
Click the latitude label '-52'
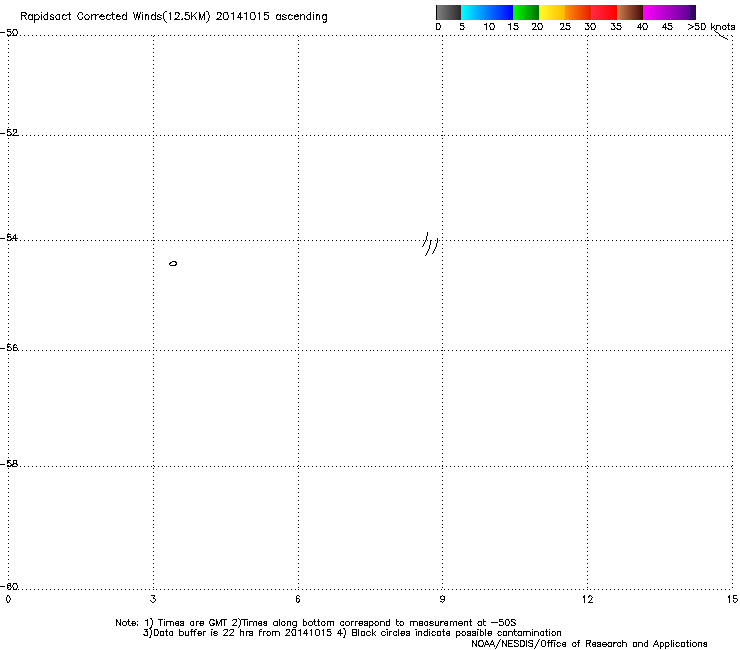(x=9, y=133)
